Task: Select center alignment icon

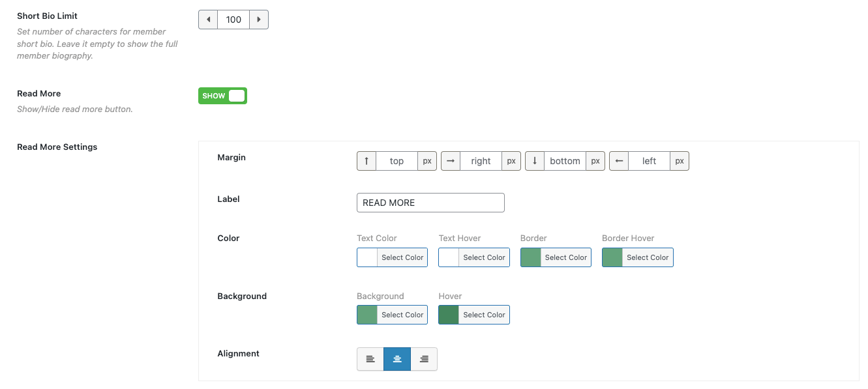Action: coord(397,359)
